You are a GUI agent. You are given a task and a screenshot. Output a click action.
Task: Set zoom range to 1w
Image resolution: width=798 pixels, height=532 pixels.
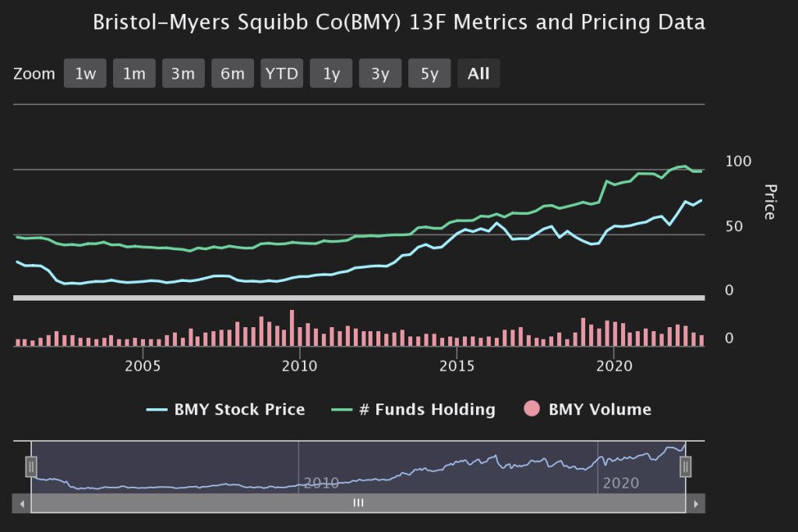pyautogui.click(x=85, y=74)
